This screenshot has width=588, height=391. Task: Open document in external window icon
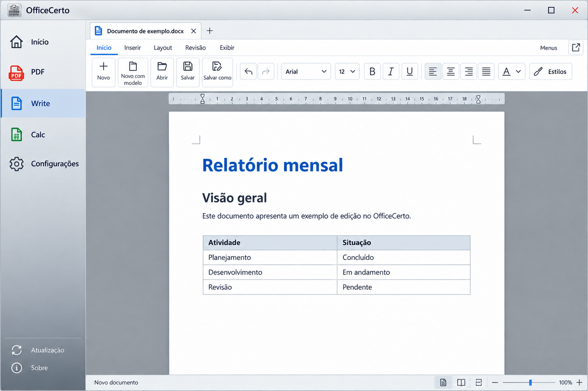click(576, 47)
